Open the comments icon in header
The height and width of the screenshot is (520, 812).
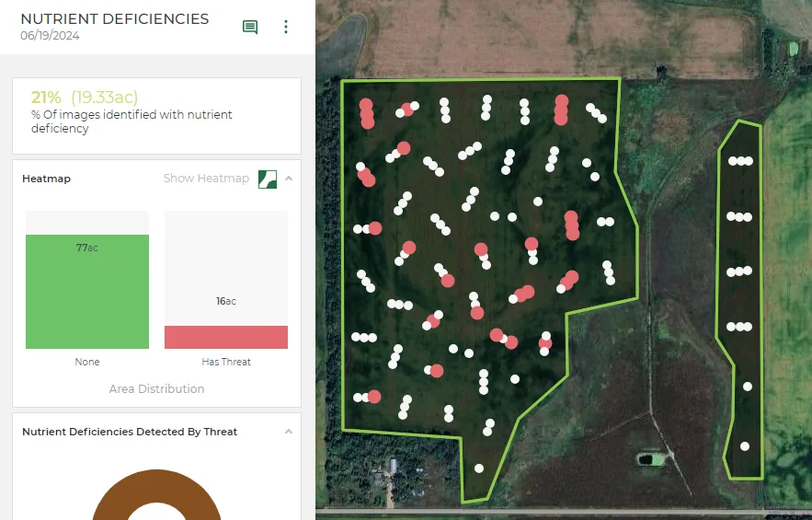pos(250,27)
